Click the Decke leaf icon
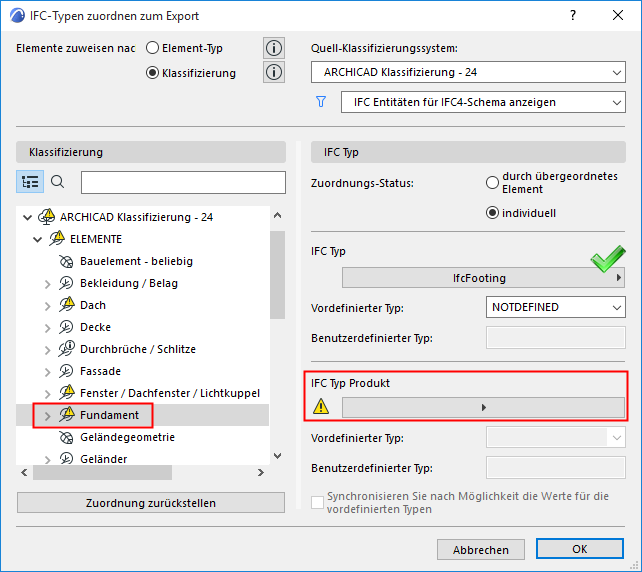 [66, 327]
